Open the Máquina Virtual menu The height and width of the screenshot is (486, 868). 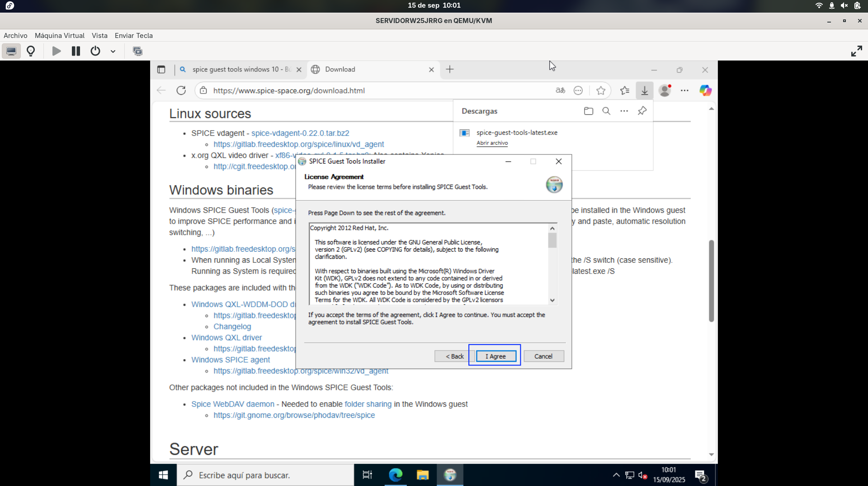tap(60, 36)
